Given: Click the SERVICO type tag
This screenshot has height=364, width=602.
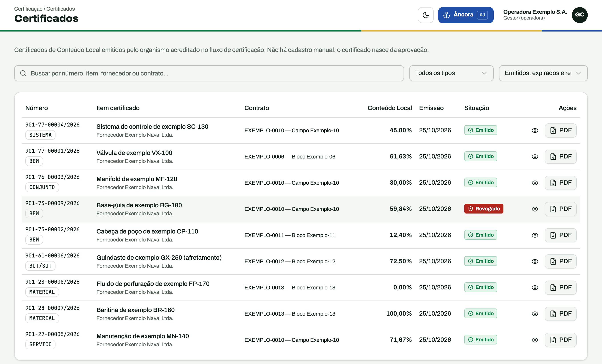Looking at the screenshot, I should tap(40, 344).
